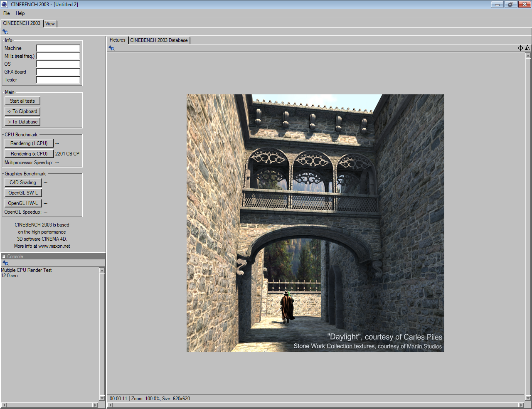This screenshot has height=409, width=532.
Task: Select the move picture cross-arrow icon
Action: click(x=520, y=48)
